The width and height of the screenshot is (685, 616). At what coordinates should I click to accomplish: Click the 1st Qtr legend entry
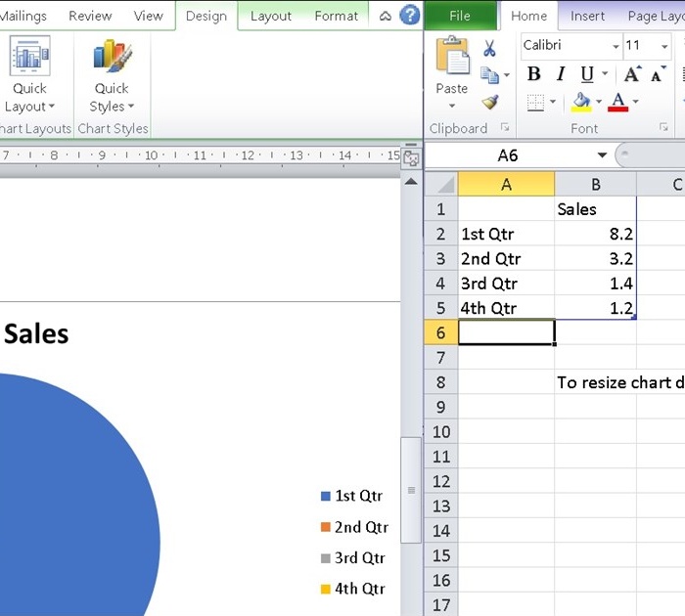[x=352, y=496]
